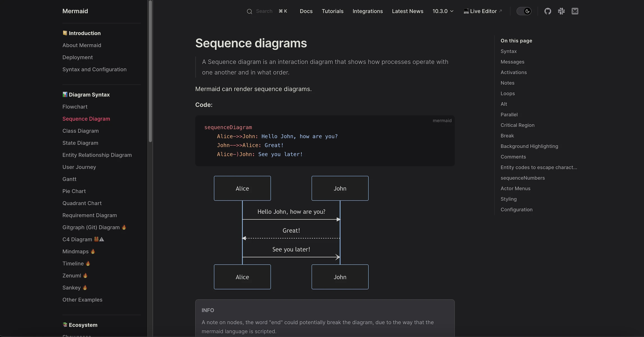Jump to Actor Menus section
644x337 pixels.
pos(515,189)
